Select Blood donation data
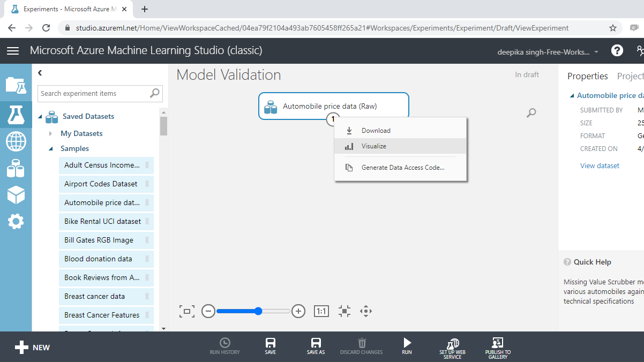Screen dimensions: 644x362 [x=107, y=259]
